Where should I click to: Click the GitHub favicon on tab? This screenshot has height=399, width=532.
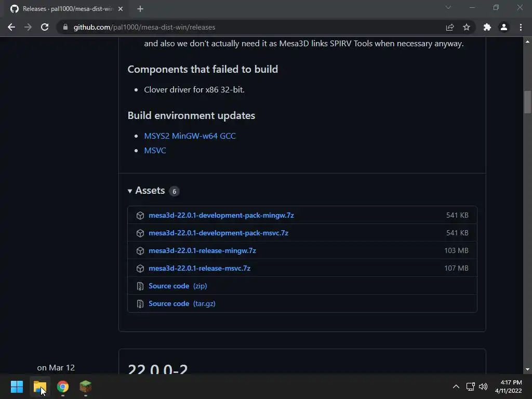pyautogui.click(x=14, y=9)
